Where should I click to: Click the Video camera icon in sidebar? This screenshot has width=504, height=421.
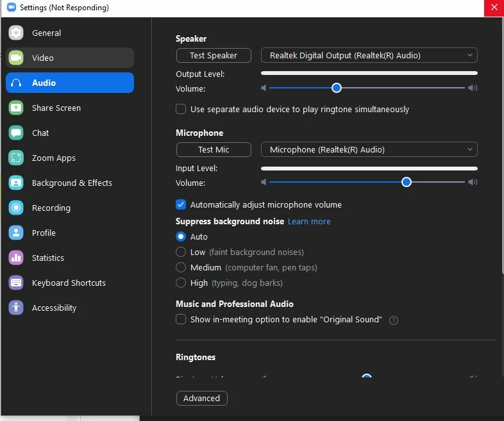pos(16,58)
